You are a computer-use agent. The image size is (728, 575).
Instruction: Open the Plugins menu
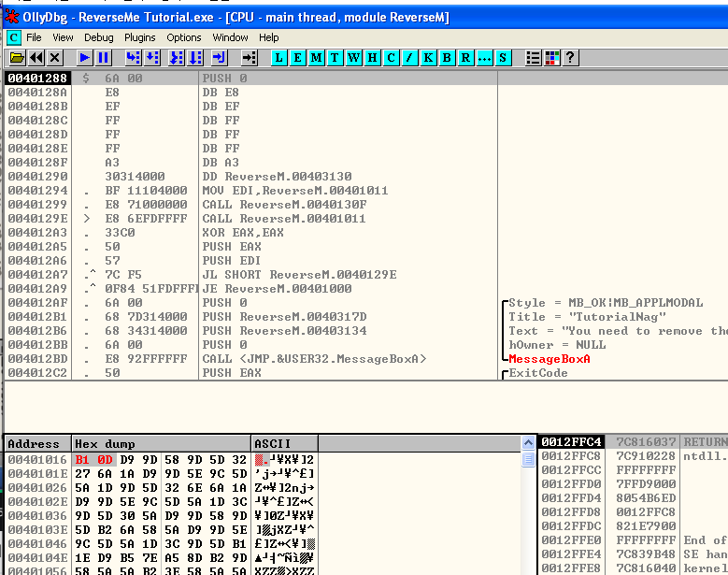(x=140, y=37)
